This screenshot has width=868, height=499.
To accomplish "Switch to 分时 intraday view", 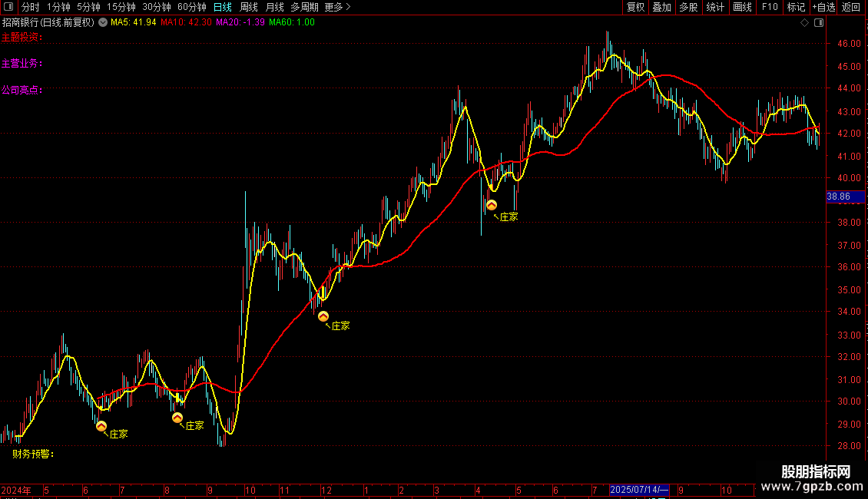I will point(31,7).
